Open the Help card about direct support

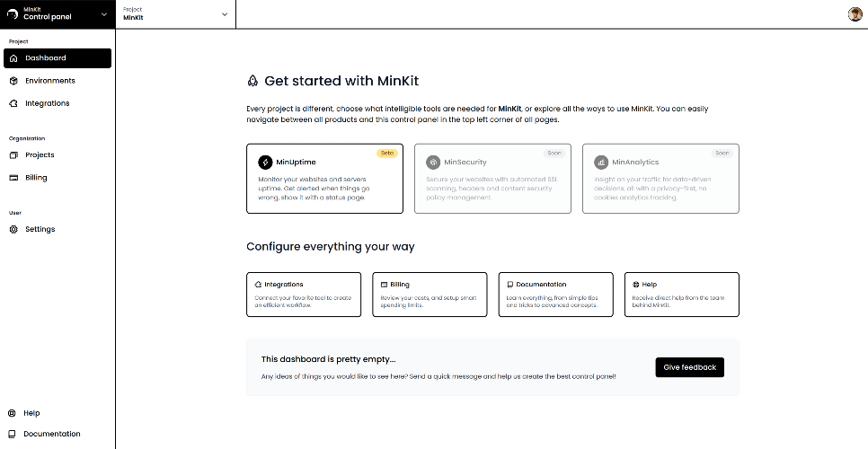[x=681, y=295]
